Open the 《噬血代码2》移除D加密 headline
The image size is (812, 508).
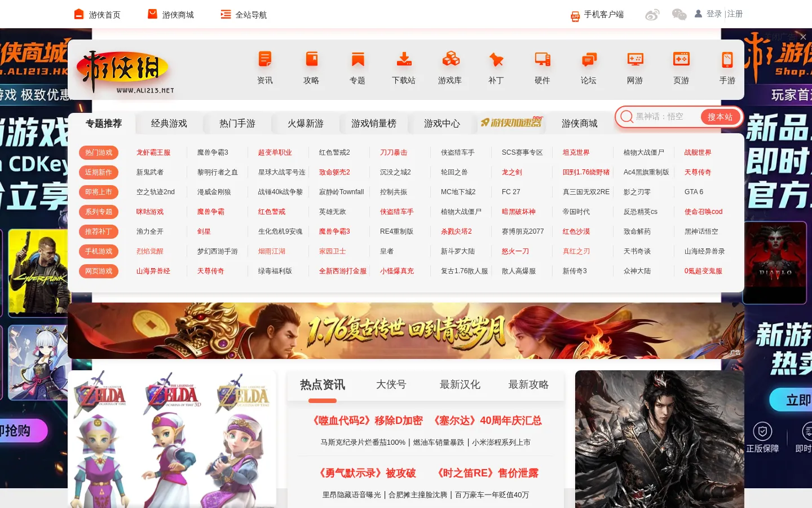point(367,421)
